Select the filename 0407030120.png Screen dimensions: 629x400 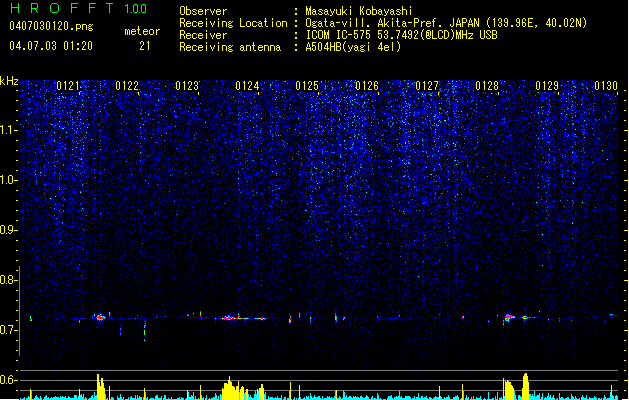pos(51,26)
